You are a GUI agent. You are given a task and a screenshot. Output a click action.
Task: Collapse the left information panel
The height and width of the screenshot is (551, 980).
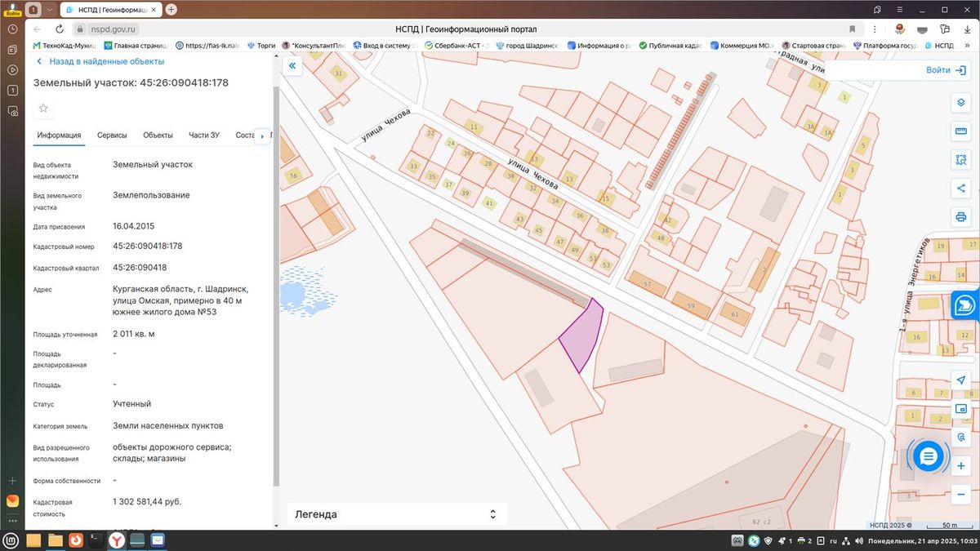292,65
